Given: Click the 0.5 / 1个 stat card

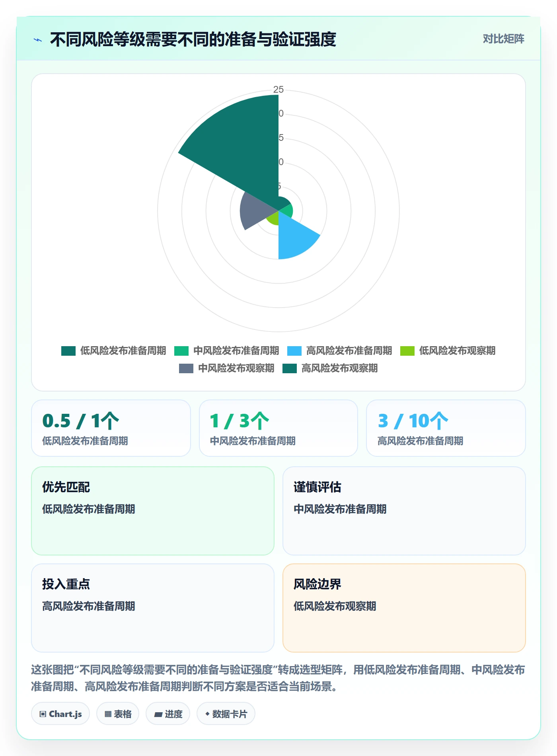Looking at the screenshot, I should point(111,428).
